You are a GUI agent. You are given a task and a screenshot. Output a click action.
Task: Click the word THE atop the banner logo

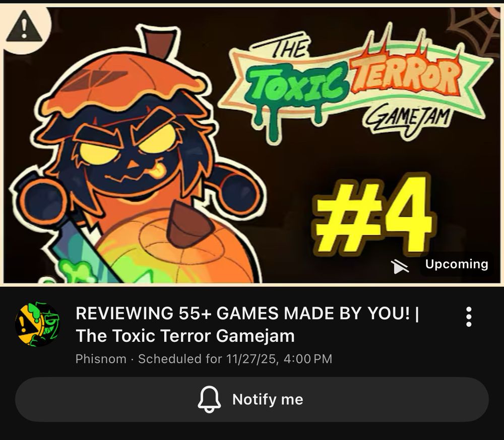point(289,49)
